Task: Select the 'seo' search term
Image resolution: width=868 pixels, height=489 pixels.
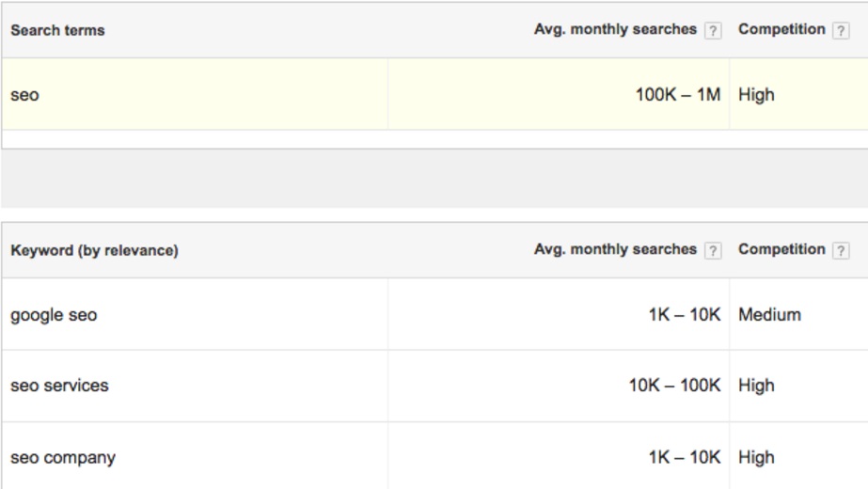Action: (24, 95)
